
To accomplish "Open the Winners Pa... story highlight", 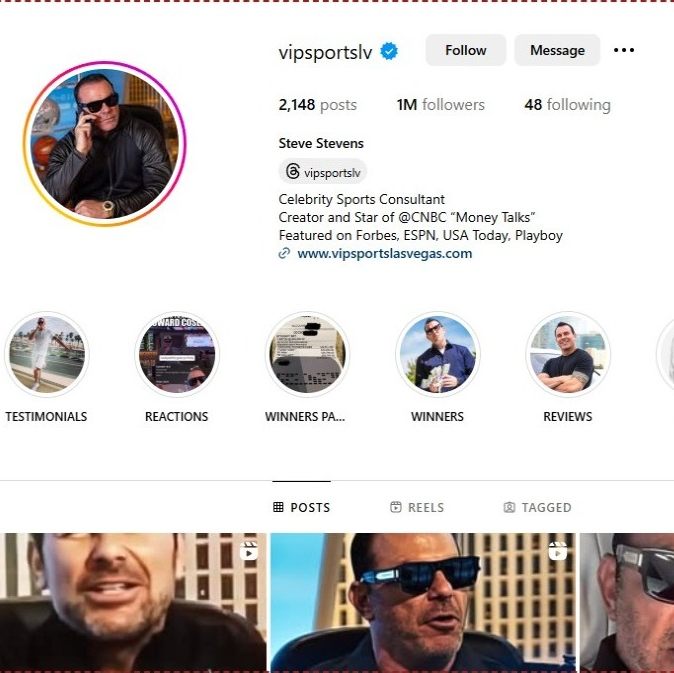I will click(x=307, y=354).
